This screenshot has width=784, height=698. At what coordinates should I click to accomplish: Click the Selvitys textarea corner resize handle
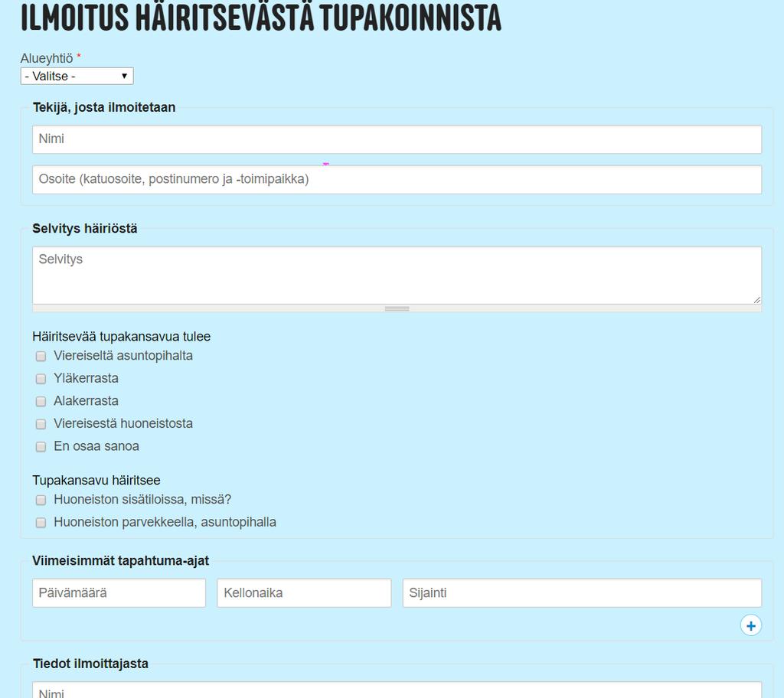click(757, 299)
